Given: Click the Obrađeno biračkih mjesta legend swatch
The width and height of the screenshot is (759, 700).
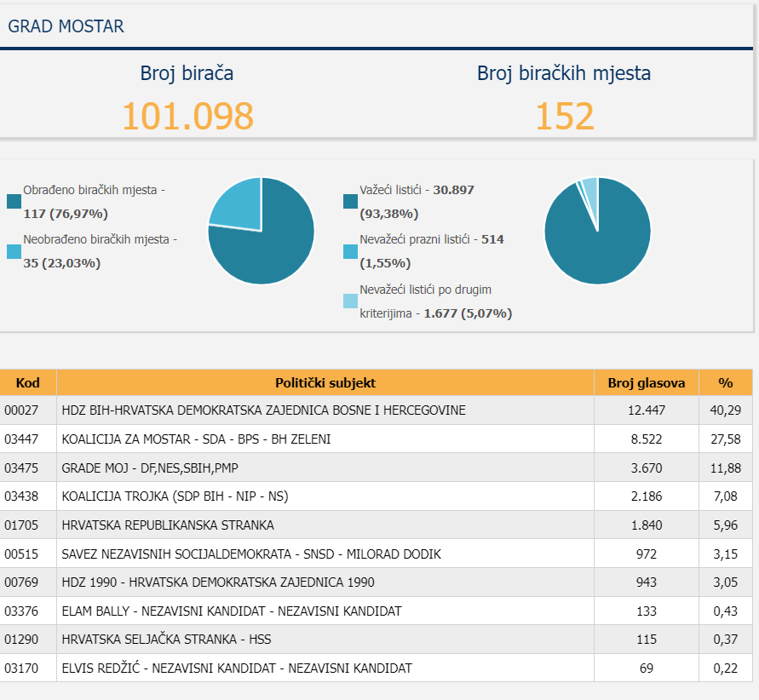Looking at the screenshot, I should tap(14, 202).
